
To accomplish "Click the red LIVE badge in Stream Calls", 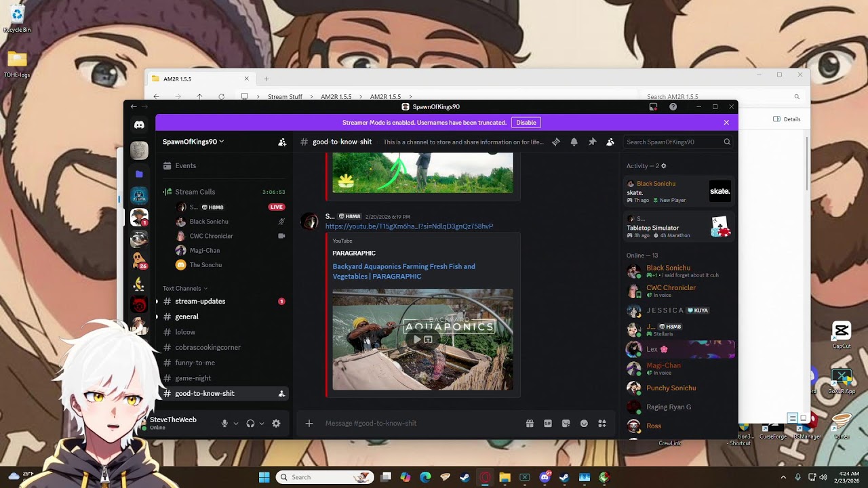I will coord(276,207).
